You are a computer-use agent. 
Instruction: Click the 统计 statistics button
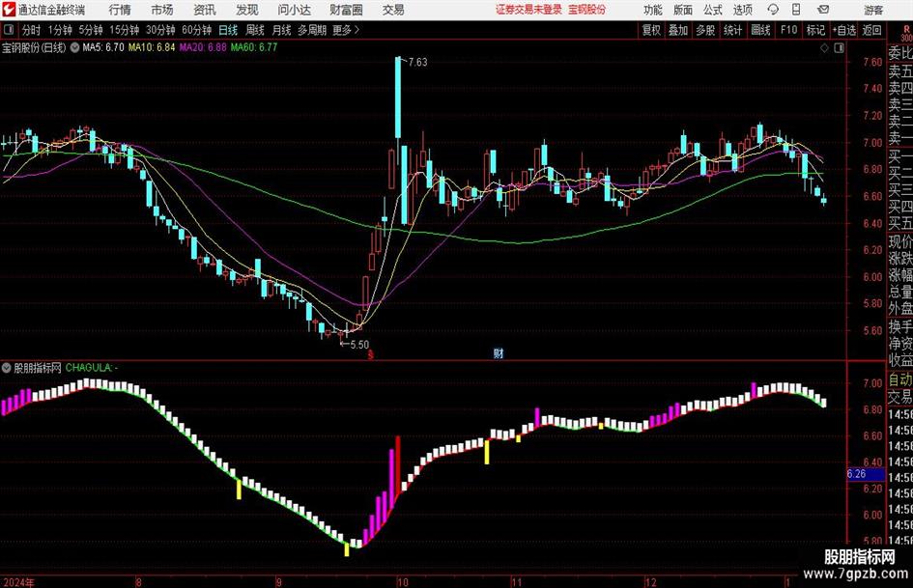[732, 30]
